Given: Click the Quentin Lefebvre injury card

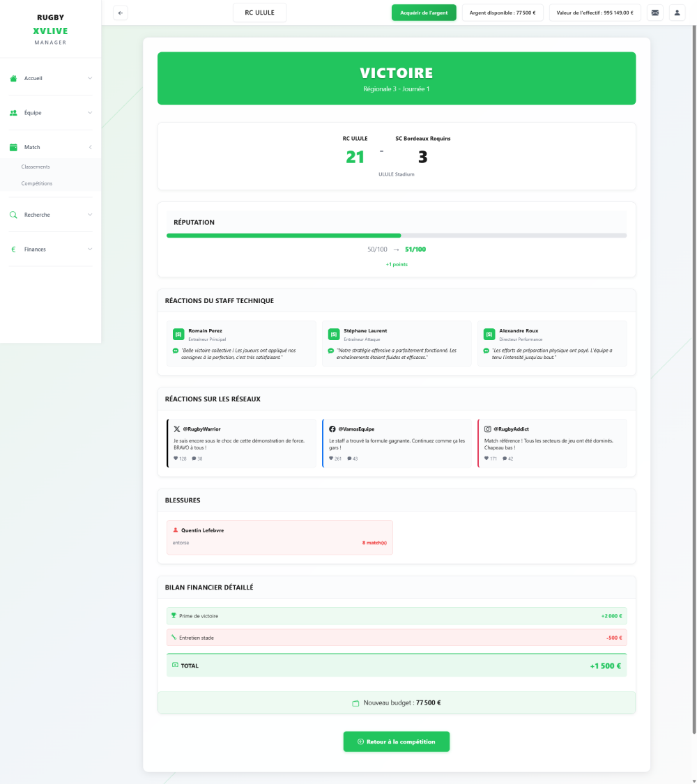Looking at the screenshot, I should click(279, 537).
